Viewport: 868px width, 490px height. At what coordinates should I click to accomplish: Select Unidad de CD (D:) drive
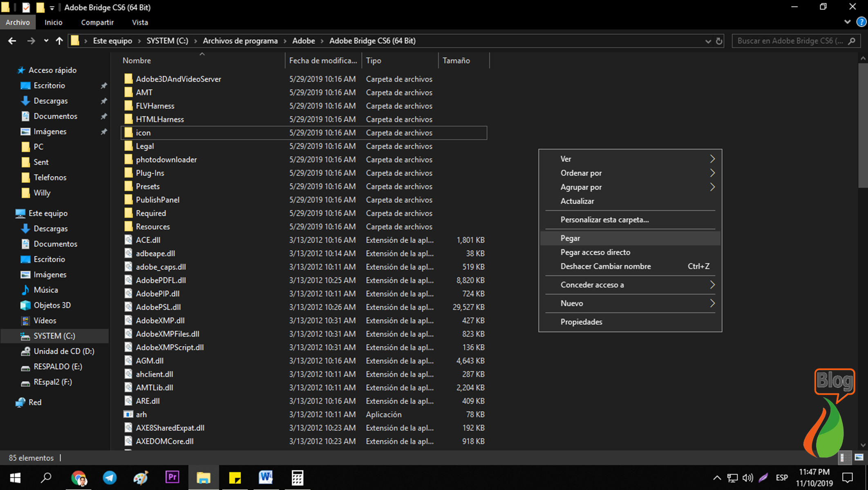[64, 351]
